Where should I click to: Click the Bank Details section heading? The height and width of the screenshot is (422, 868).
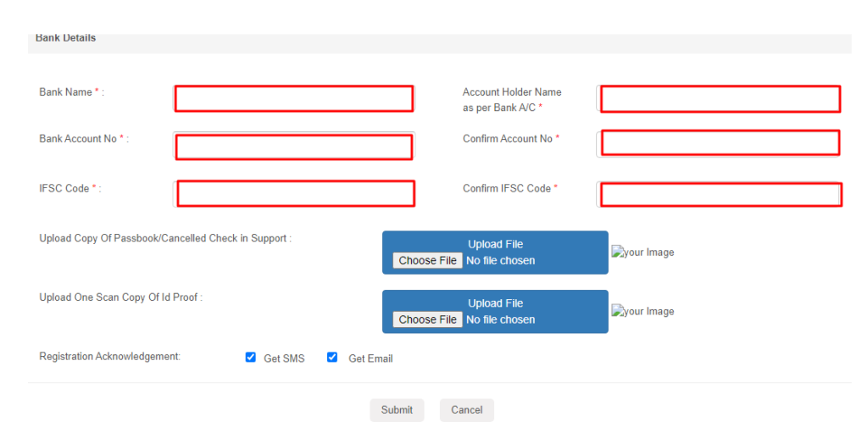click(x=65, y=38)
